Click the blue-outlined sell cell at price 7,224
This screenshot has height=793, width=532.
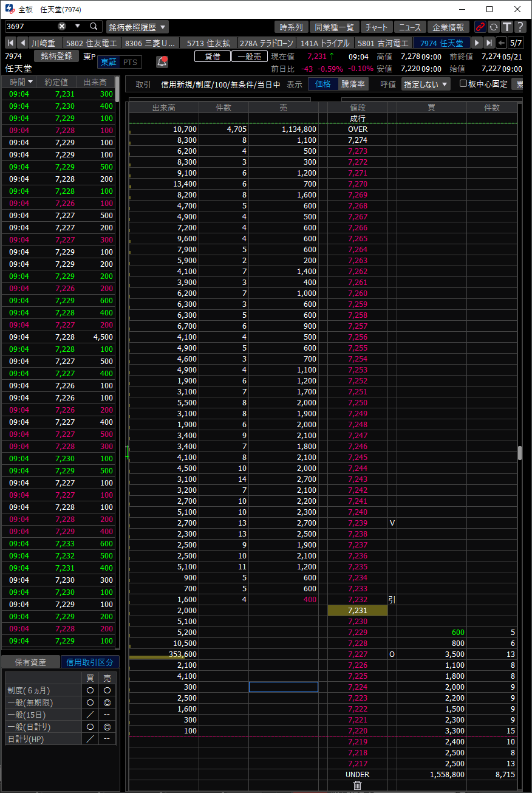coord(284,687)
